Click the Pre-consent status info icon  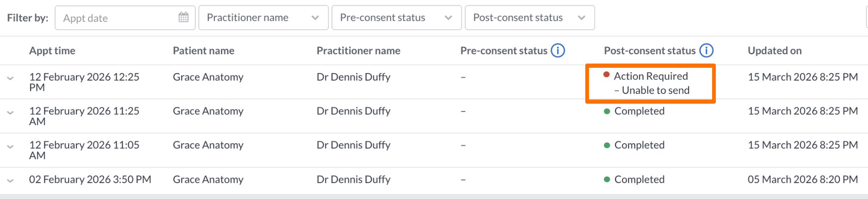point(558,50)
